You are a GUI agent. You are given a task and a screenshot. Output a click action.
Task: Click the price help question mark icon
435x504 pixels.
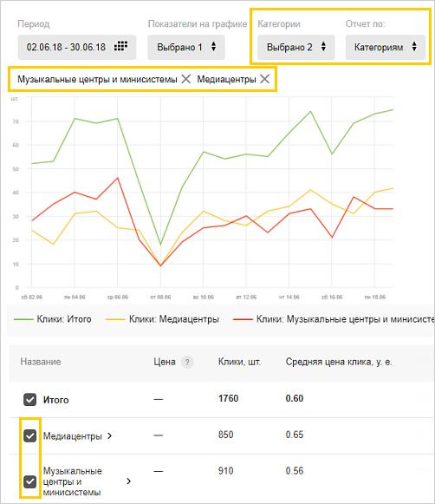point(187,363)
